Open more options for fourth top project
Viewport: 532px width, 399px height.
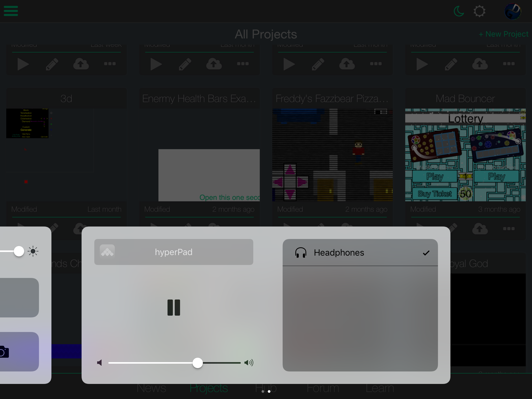point(509,64)
